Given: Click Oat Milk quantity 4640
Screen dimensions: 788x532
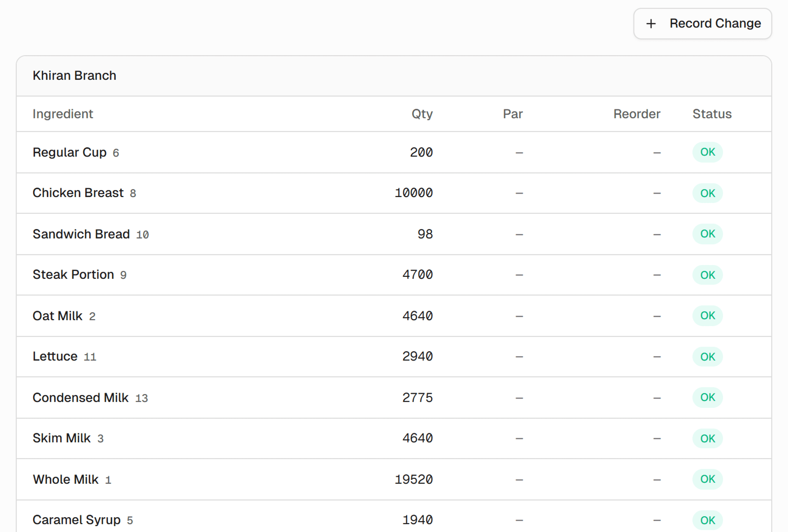Looking at the screenshot, I should (x=417, y=316).
